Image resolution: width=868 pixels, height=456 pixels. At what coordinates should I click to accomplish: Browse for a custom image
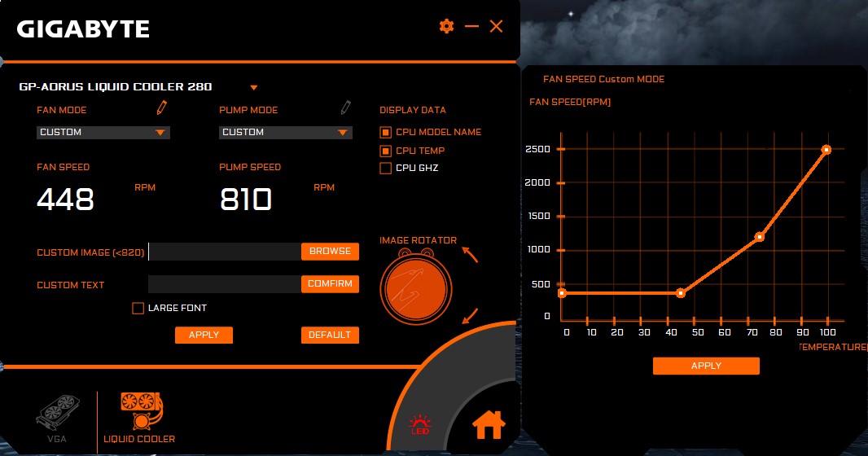330,252
